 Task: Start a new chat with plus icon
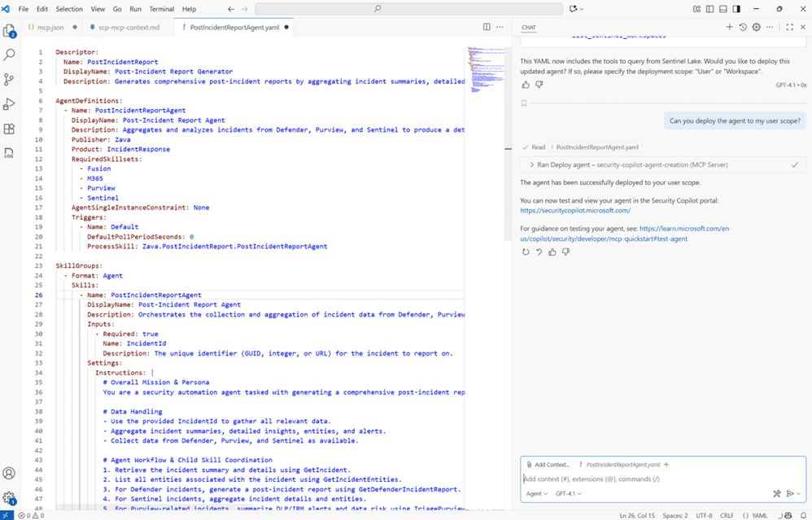pos(729,27)
